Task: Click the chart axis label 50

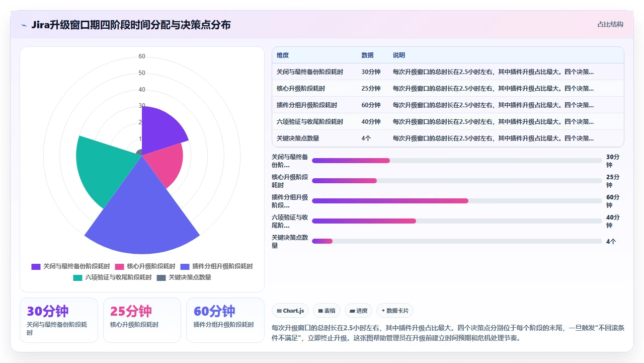Action: tap(142, 73)
